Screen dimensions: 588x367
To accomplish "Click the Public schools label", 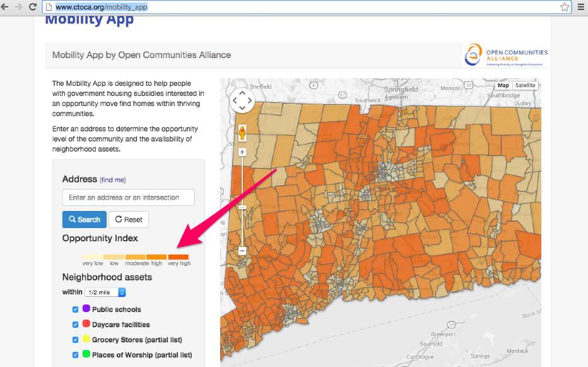I will coord(117,310).
